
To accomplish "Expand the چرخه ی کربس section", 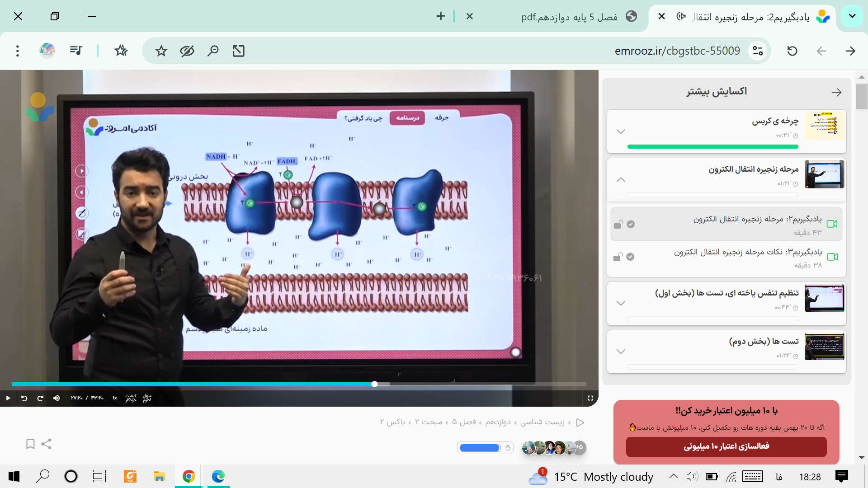I will pyautogui.click(x=621, y=131).
